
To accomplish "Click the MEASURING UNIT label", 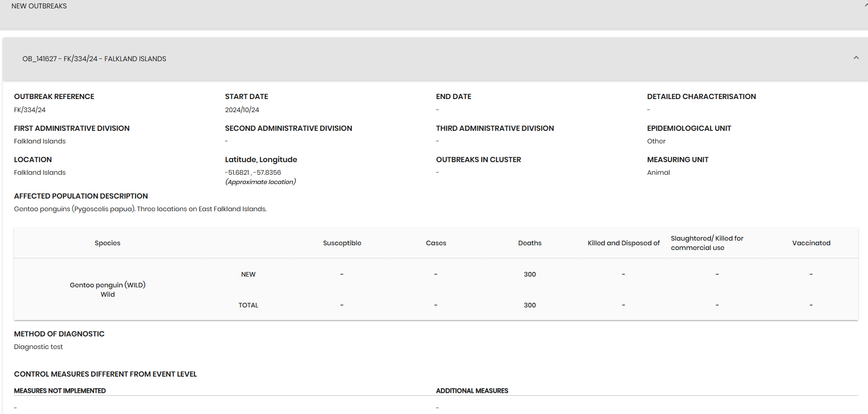I will coord(678,160).
